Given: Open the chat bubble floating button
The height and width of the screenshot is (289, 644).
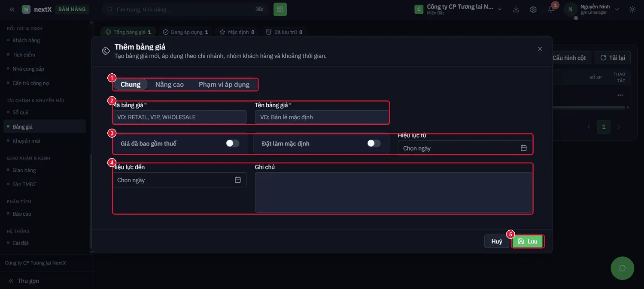Looking at the screenshot, I should [623, 268].
